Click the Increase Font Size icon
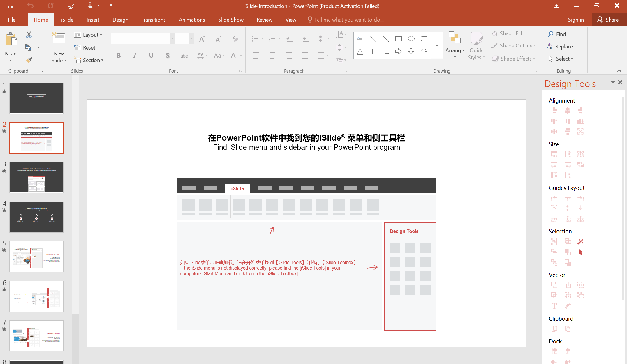Viewport: 627px width, 364px height. pyautogui.click(x=202, y=39)
